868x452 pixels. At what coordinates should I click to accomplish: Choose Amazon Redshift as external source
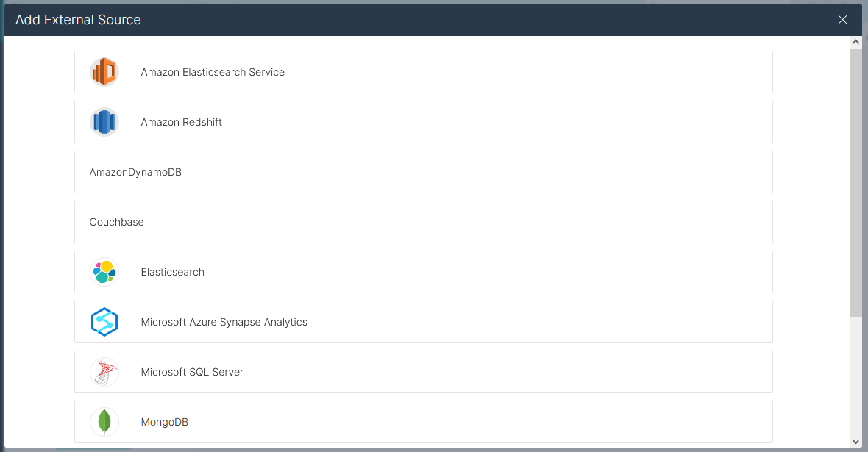point(182,122)
